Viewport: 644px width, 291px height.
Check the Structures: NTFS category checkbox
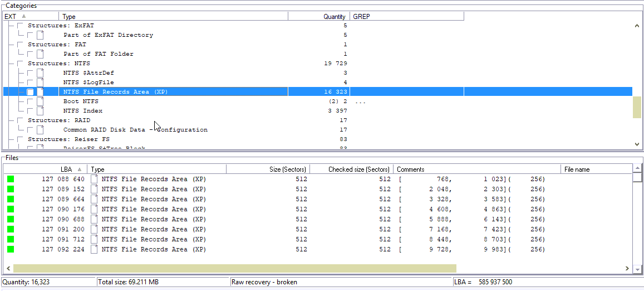pos(21,64)
